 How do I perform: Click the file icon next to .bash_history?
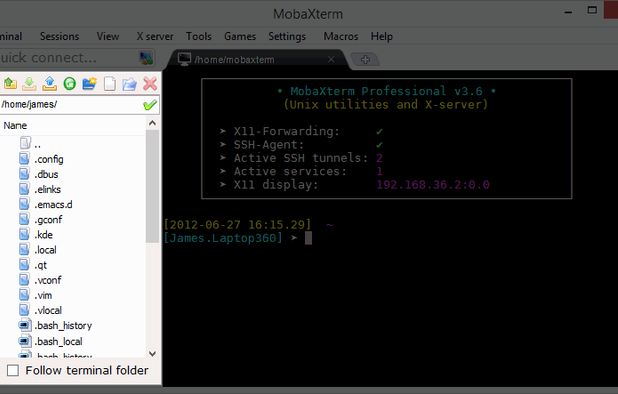25,325
